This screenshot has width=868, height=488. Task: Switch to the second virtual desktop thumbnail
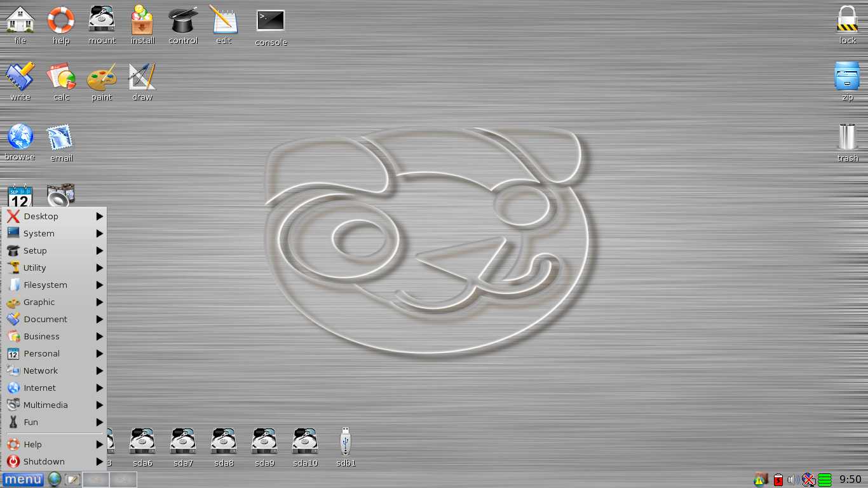pyautogui.click(x=123, y=479)
